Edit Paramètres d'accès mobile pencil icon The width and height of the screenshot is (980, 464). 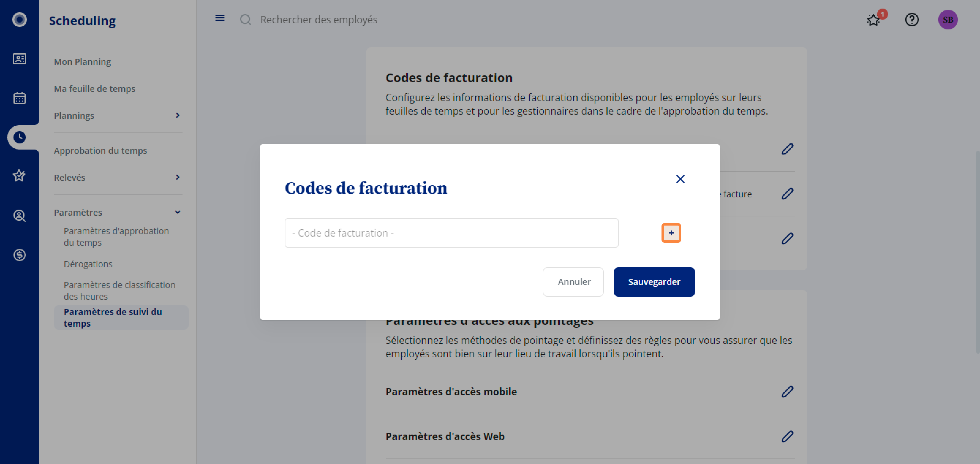click(x=787, y=392)
